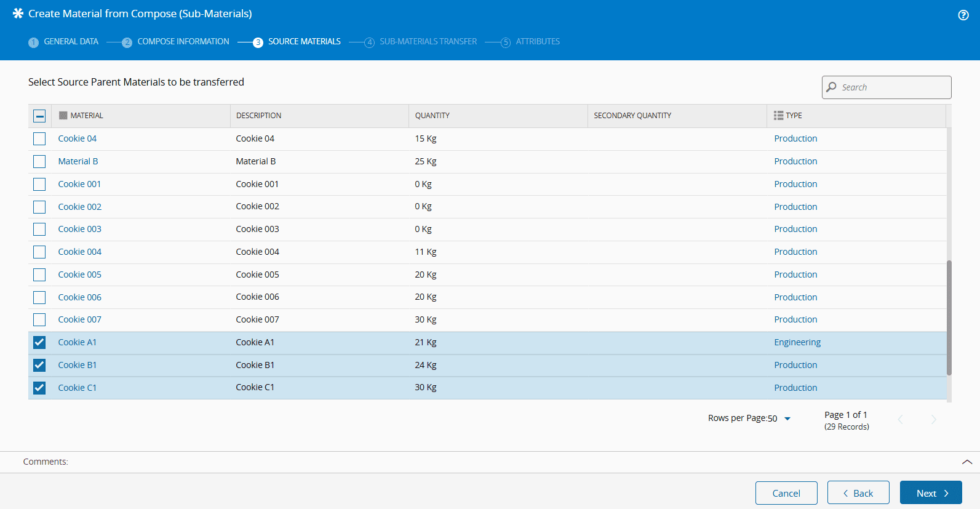
Task: Collapse the Comments section chevron
Action: [966, 462]
